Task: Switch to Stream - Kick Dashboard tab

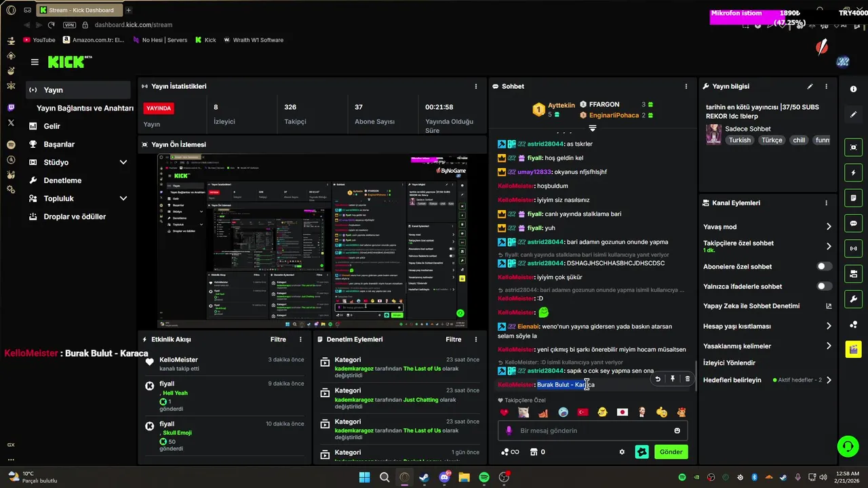Action: click(78, 10)
